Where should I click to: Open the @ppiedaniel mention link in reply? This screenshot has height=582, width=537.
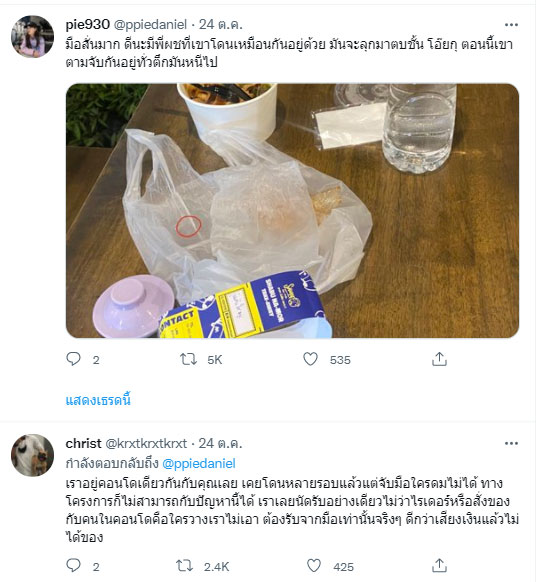point(199,463)
